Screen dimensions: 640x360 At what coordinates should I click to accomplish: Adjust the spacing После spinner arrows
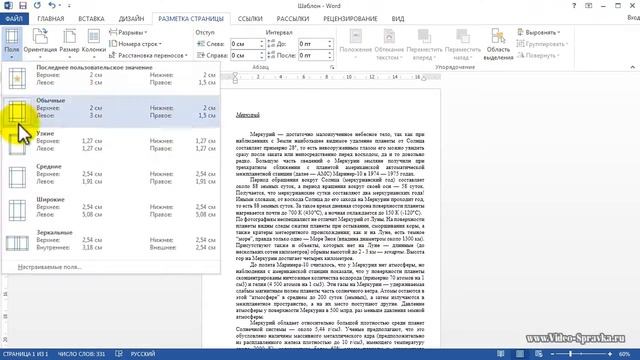point(330,55)
